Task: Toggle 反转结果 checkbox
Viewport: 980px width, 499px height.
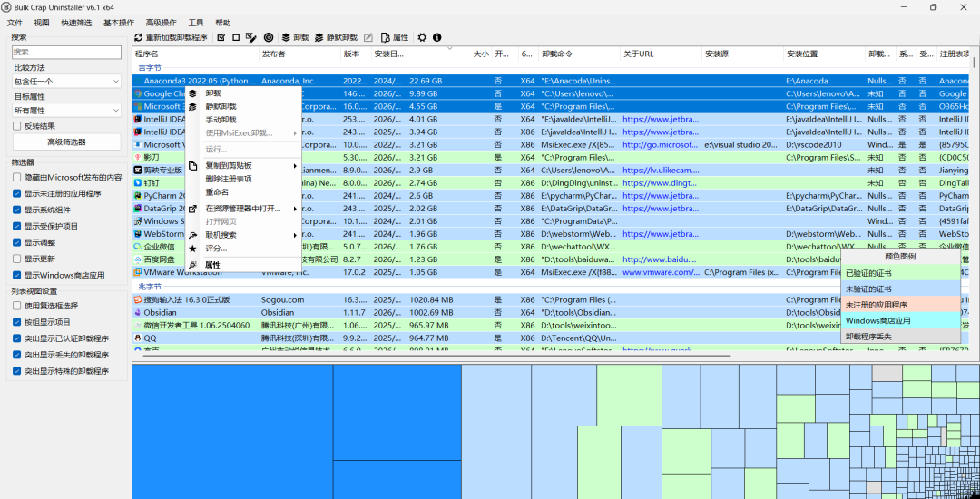Action: pyautogui.click(x=17, y=125)
